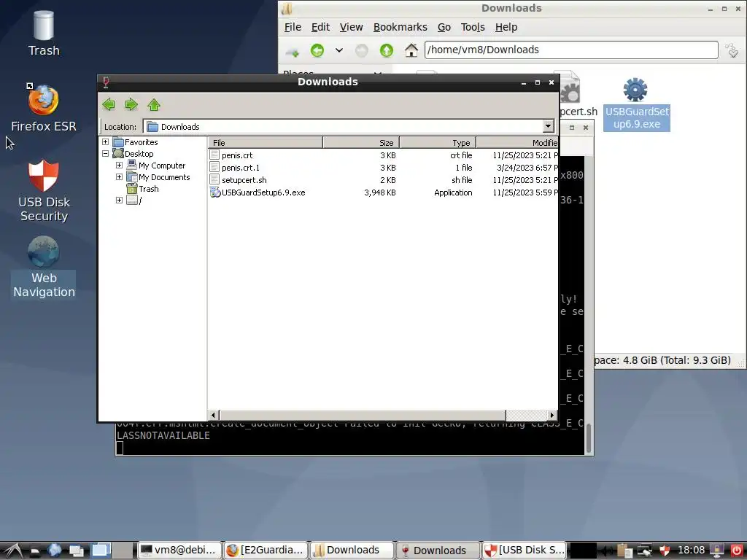
Task: Switch to USB Disk S... taskbar task
Action: point(525,550)
